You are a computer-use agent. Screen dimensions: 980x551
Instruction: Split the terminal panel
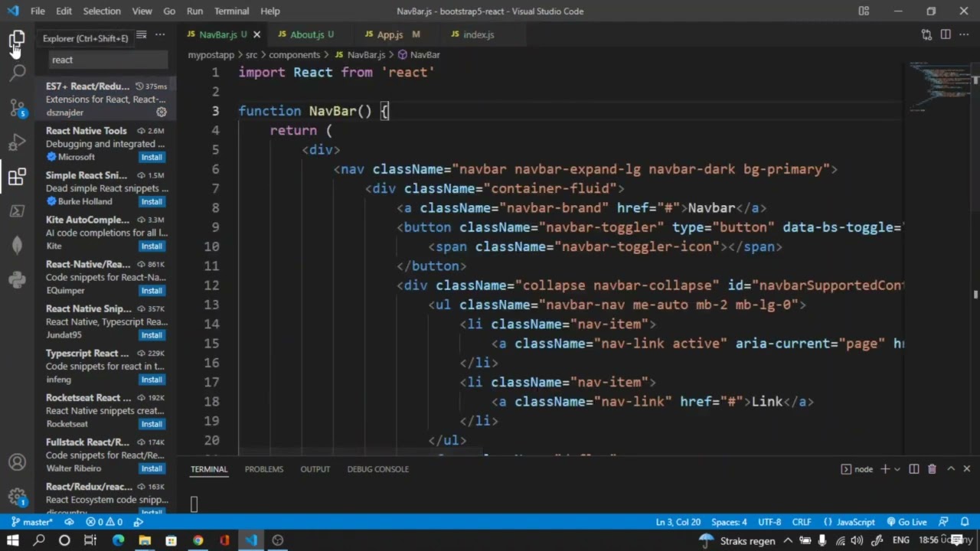tap(914, 469)
